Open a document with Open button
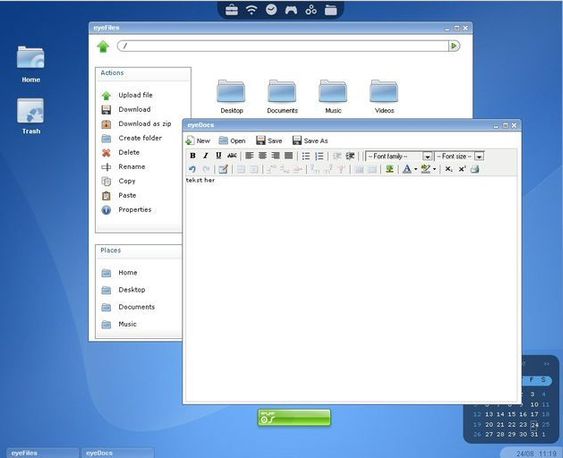Image resolution: width=563 pixels, height=458 pixels. coord(232,141)
